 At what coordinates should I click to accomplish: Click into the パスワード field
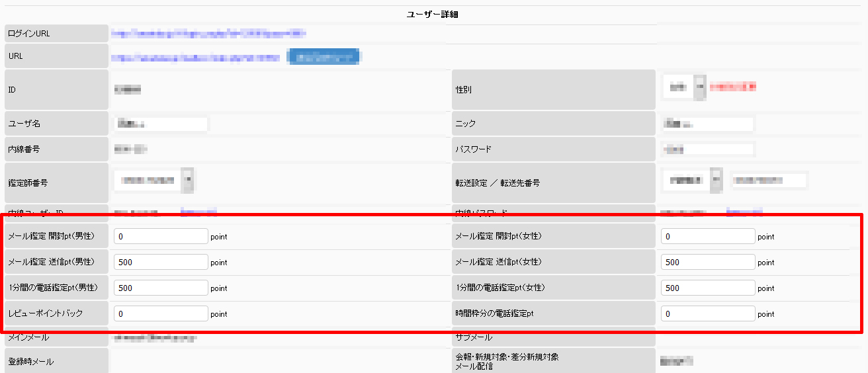point(707,149)
